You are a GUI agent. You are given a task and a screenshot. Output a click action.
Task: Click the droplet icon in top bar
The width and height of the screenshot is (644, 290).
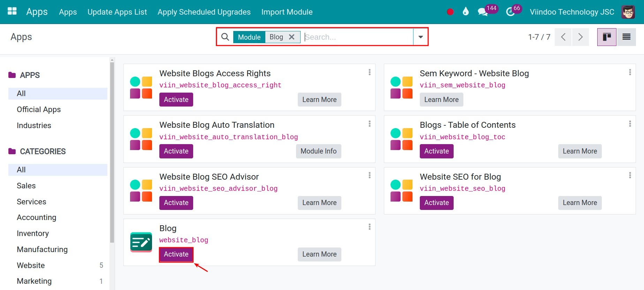click(x=466, y=11)
